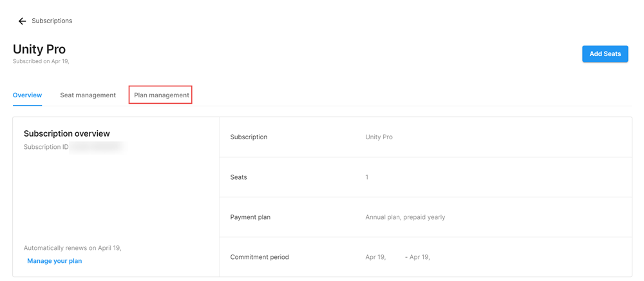
Task: Click the Subscription row label
Action: [x=249, y=137]
